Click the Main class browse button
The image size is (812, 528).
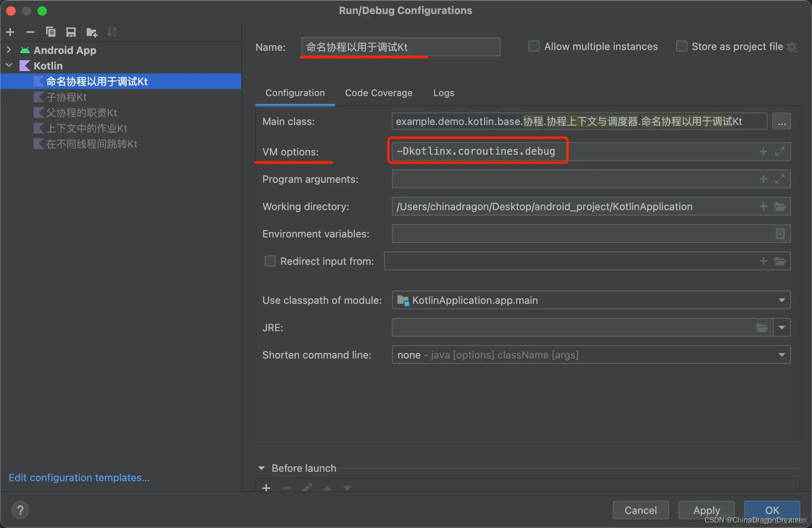(782, 121)
